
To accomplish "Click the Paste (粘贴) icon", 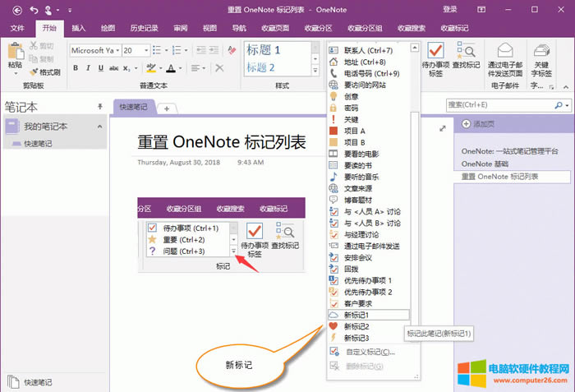I will 15,54.
